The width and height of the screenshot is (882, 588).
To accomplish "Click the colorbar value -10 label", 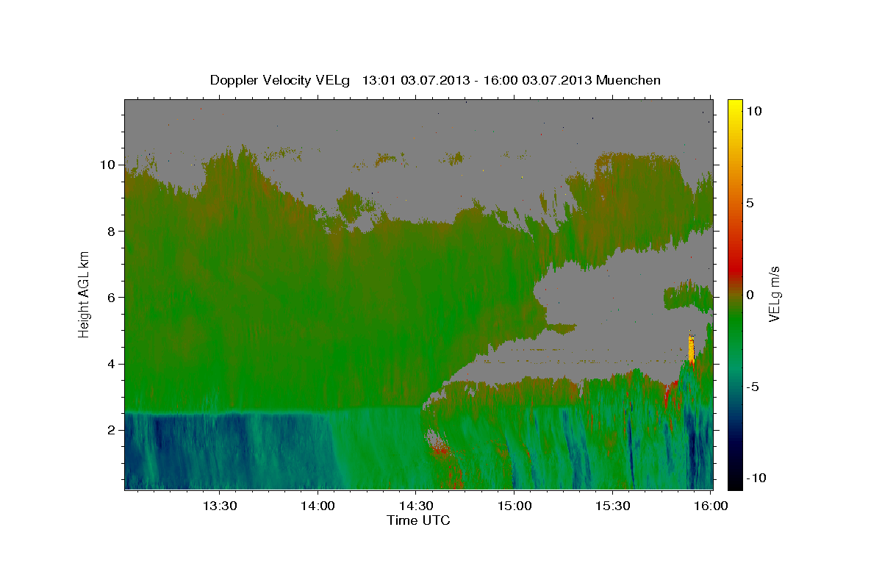I will tap(756, 478).
